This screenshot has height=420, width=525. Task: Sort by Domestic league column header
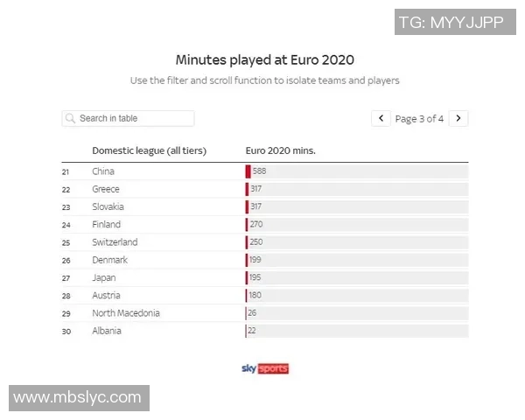[149, 150]
